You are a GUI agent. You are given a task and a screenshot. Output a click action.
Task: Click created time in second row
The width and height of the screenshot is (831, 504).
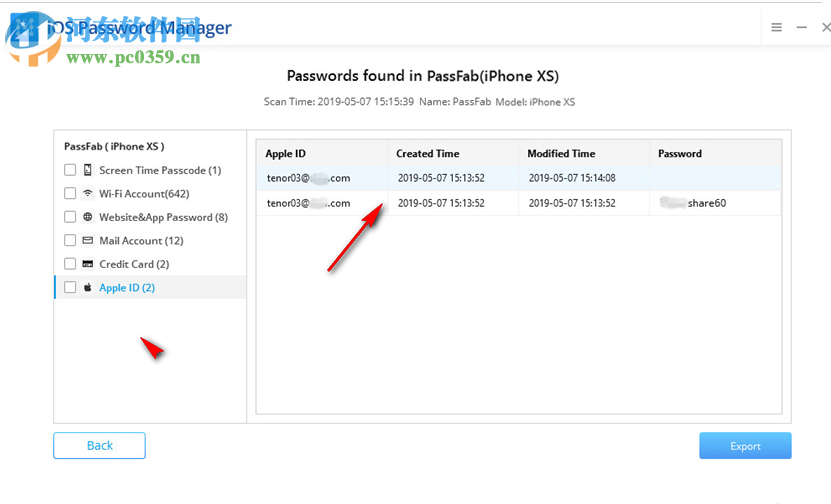441,203
